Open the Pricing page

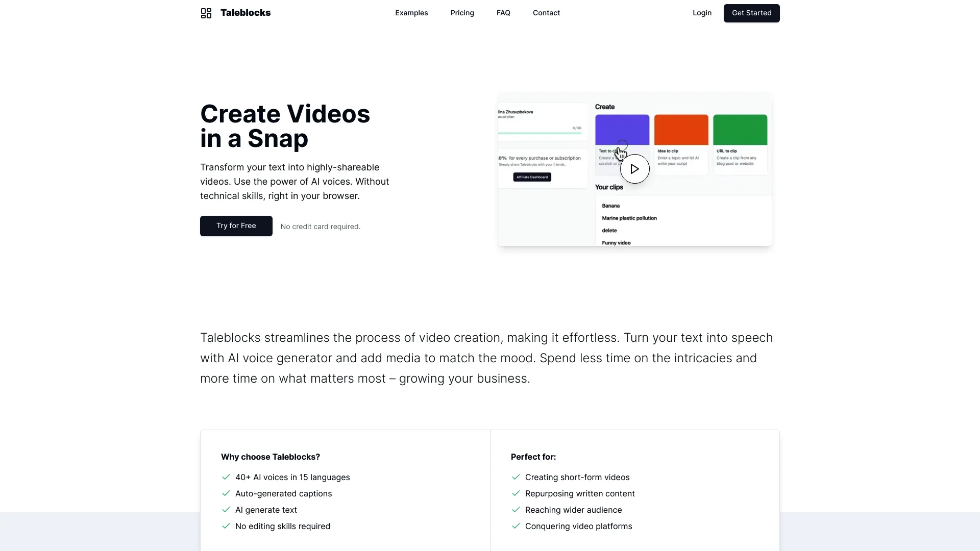click(462, 13)
